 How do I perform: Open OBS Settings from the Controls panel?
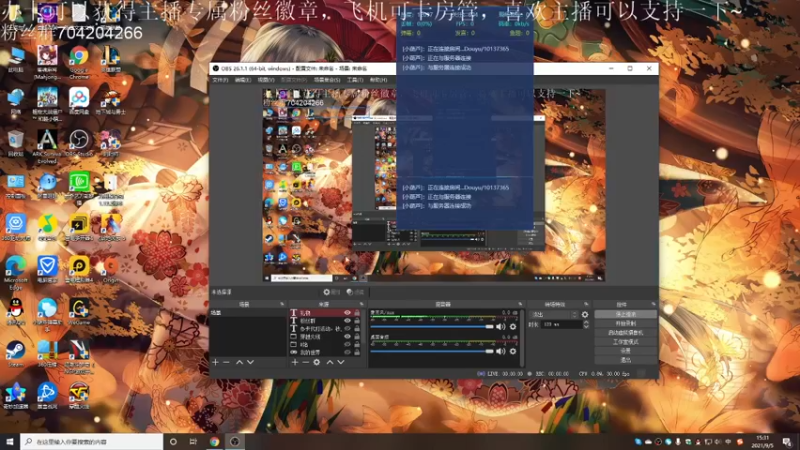coord(626,351)
